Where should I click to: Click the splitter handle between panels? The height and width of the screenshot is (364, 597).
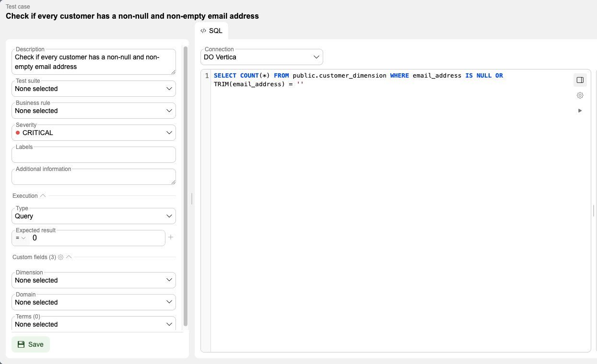coord(192,199)
